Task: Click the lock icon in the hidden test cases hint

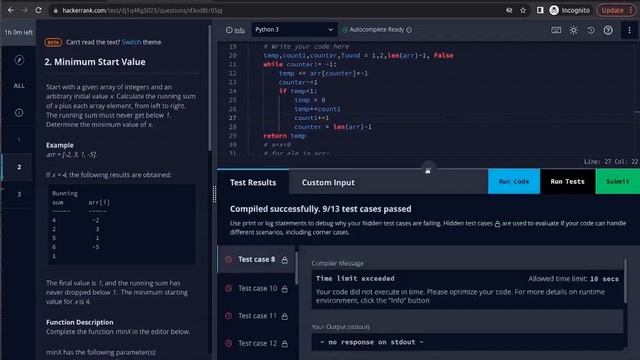Action: (497, 224)
